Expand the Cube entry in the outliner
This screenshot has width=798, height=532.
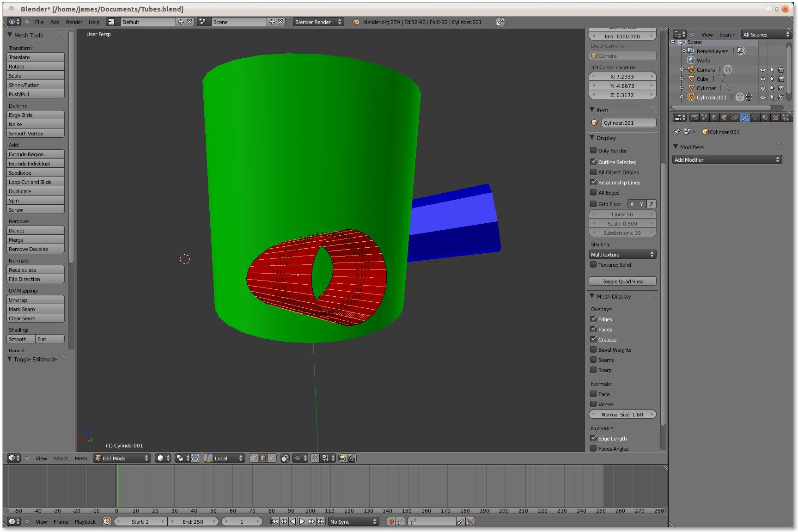(x=682, y=79)
